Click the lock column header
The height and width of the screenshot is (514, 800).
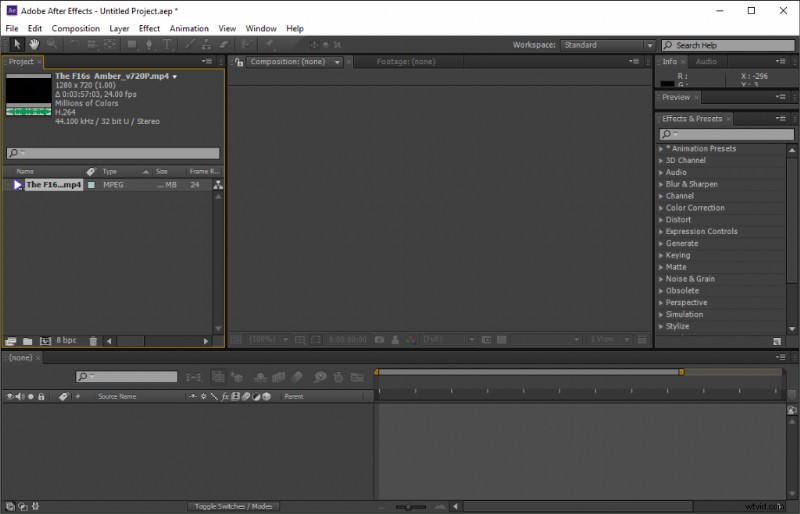coord(41,397)
